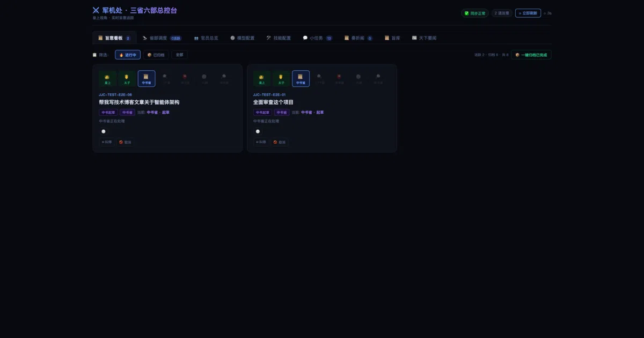Click the 筛选 filter label icon
The image size is (644, 338).
click(x=95, y=55)
